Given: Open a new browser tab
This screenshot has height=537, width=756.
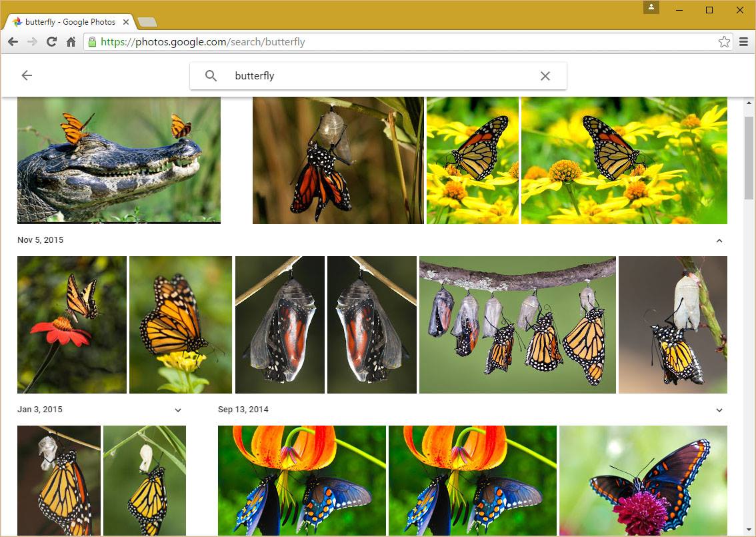Looking at the screenshot, I should tap(147, 22).
